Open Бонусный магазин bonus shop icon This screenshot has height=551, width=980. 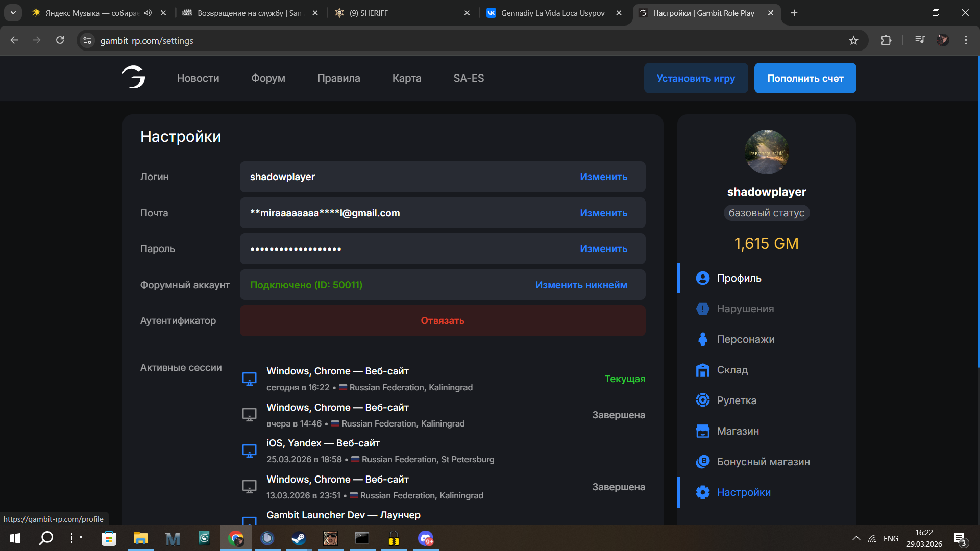pos(703,462)
